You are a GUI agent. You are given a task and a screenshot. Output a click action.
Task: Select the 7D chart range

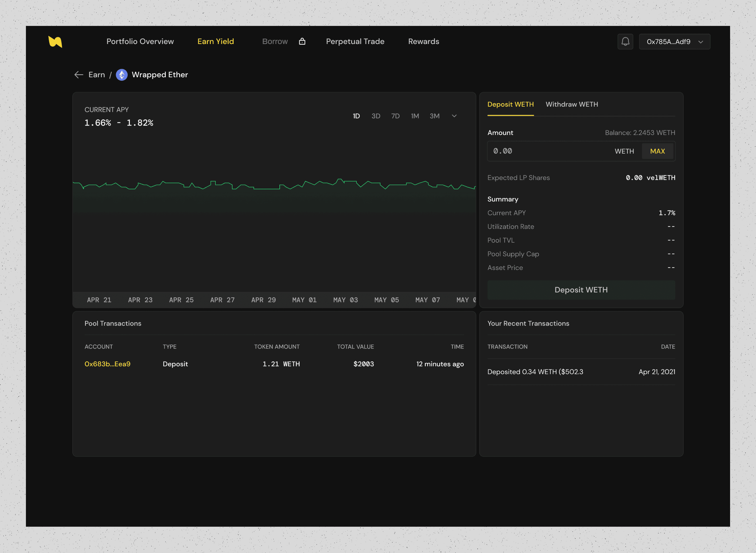tap(395, 116)
